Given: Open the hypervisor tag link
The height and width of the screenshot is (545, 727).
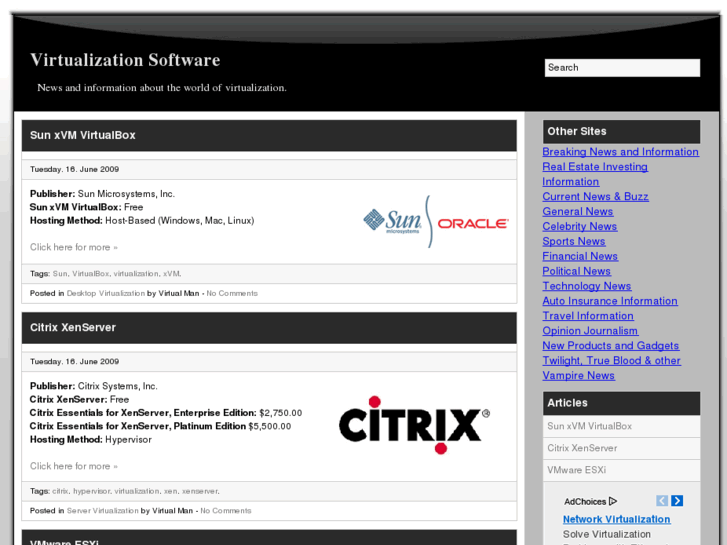Looking at the screenshot, I should [91, 491].
